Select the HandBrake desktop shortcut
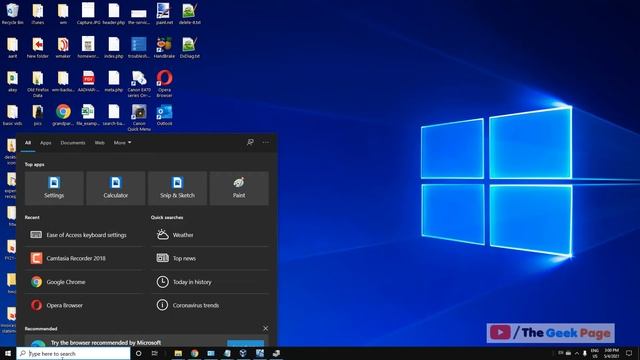This screenshot has width=640, height=360. click(x=164, y=47)
